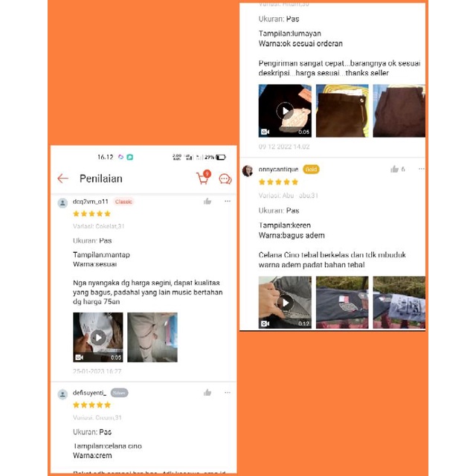The height and width of the screenshot is (476, 476).
Task: Open the chat bubble icon
Action: 225,179
